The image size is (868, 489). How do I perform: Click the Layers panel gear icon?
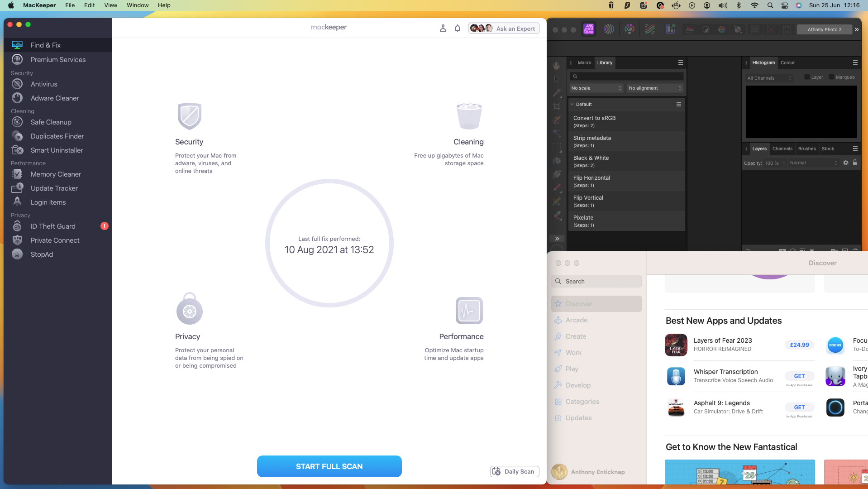pyautogui.click(x=845, y=163)
